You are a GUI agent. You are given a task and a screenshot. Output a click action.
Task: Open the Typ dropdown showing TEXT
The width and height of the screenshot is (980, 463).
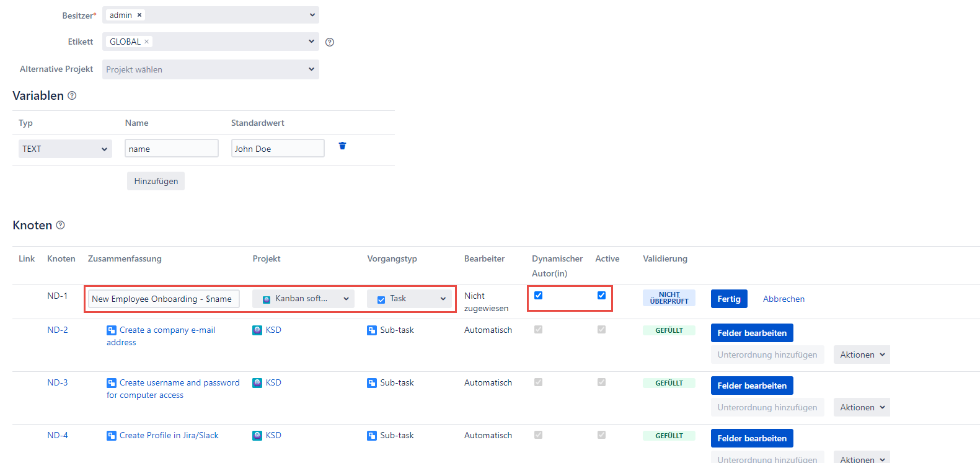tap(65, 149)
